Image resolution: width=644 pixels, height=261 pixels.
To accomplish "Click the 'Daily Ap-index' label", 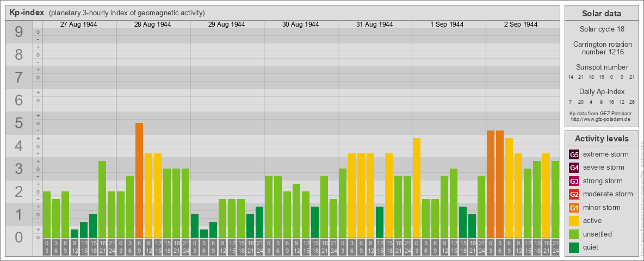I will tap(602, 91).
